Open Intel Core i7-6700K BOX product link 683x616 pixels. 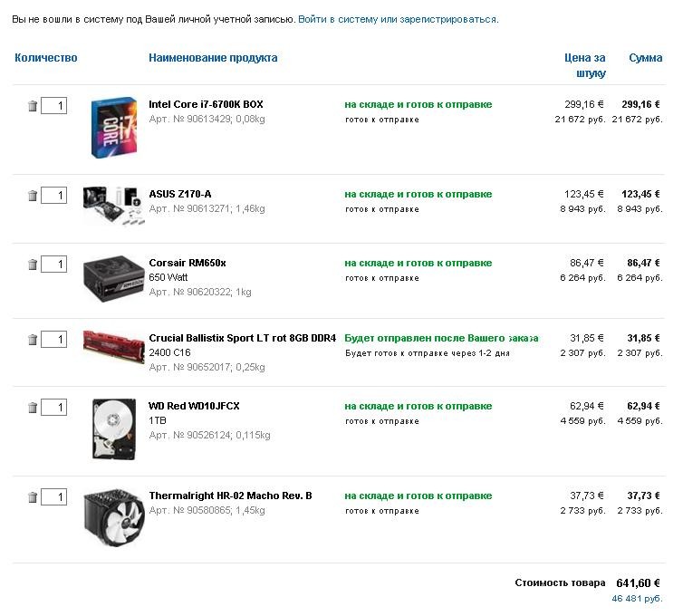(206, 104)
